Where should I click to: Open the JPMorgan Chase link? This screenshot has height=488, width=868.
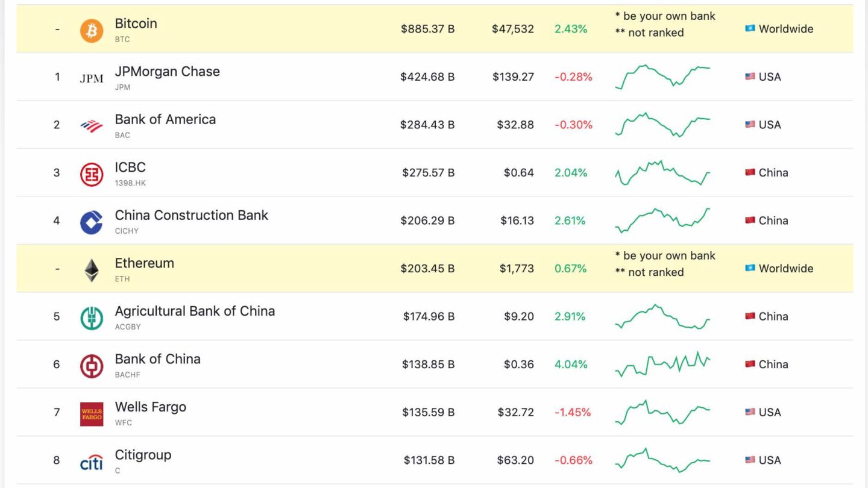(x=167, y=71)
